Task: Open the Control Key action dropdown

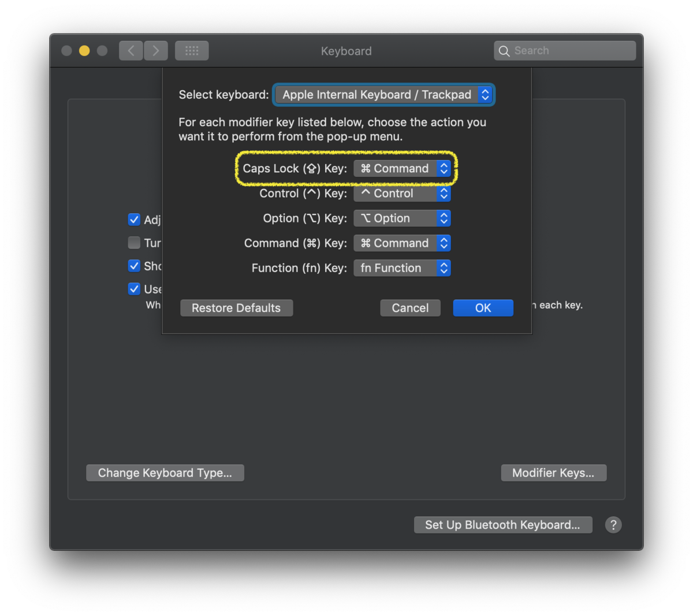Action: click(x=402, y=193)
